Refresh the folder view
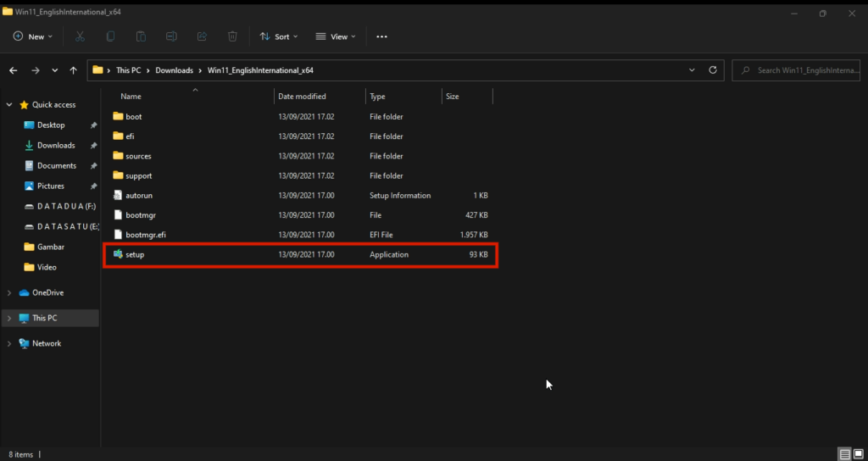868x461 pixels. point(713,70)
